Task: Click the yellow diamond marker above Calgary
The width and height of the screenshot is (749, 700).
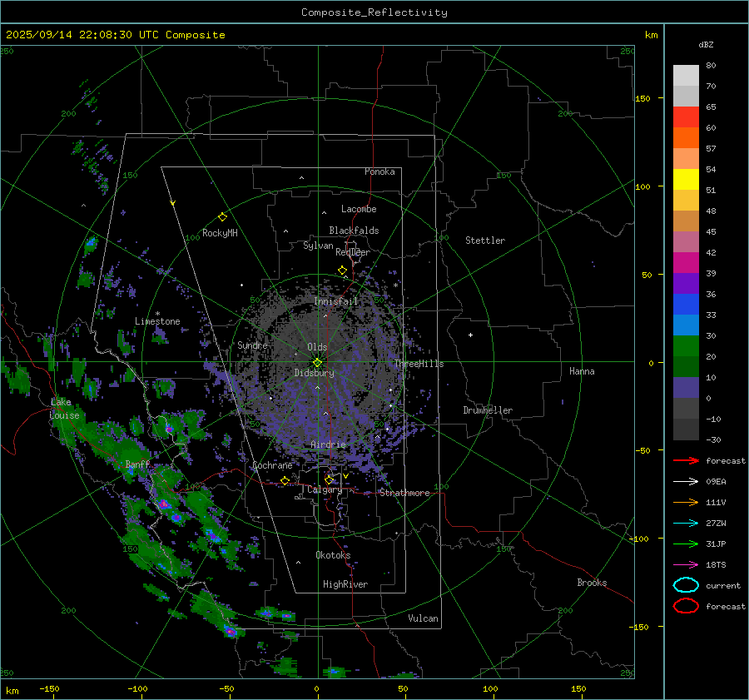Action: (329, 479)
